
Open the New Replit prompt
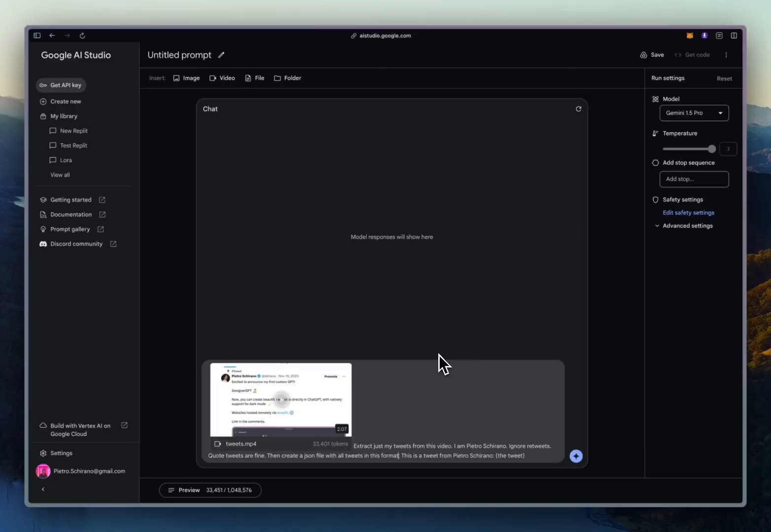(x=69, y=131)
